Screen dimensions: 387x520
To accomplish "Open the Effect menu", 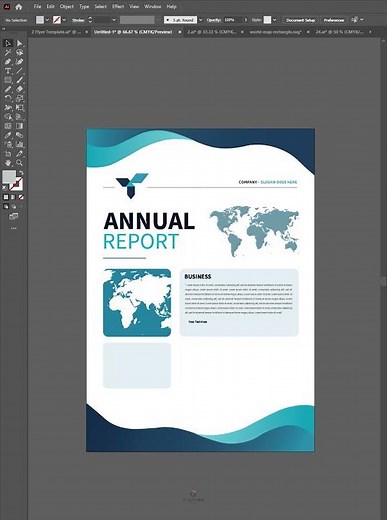I will (118, 6).
